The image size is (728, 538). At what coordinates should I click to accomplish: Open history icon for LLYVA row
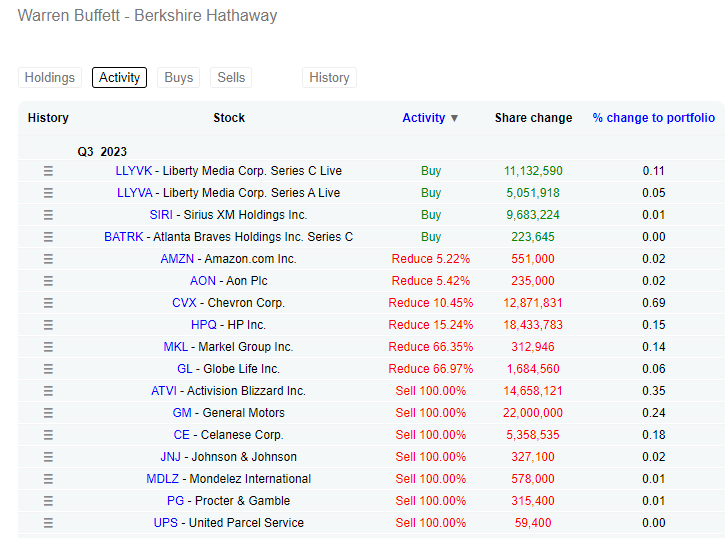pyautogui.click(x=48, y=193)
